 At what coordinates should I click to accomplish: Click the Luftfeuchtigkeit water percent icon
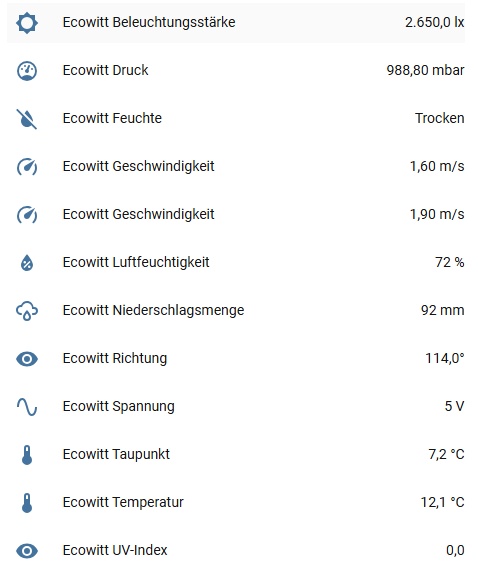(27, 263)
